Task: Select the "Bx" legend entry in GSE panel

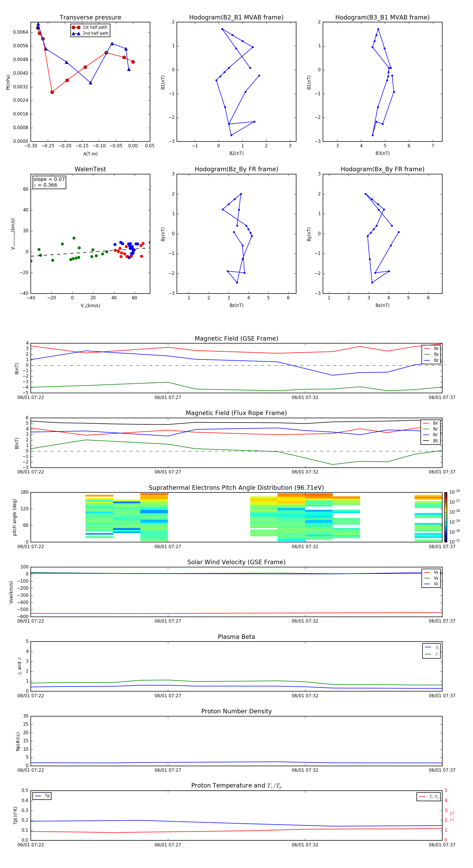Action: click(431, 349)
